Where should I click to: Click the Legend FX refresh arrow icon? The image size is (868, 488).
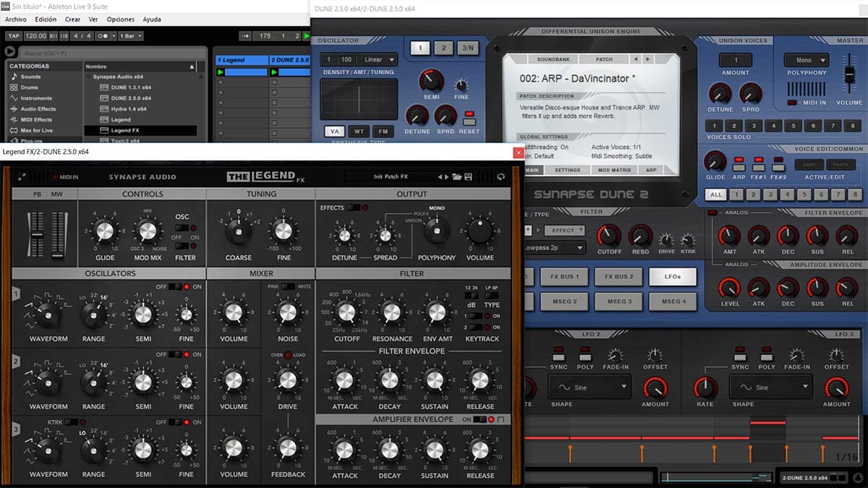[x=501, y=177]
